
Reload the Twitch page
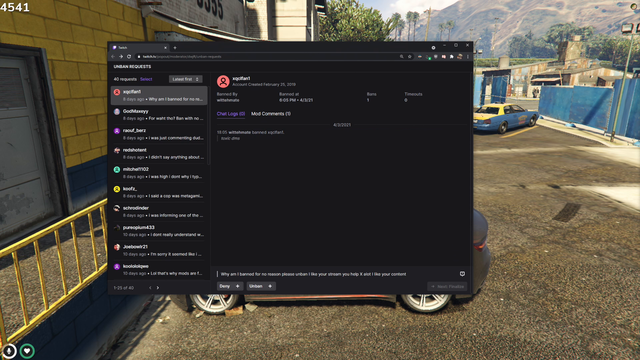click(129, 57)
